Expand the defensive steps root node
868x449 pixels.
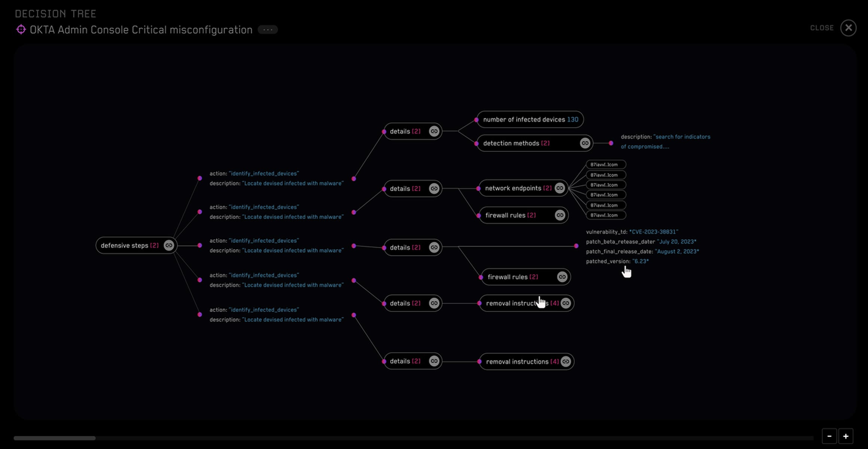(x=129, y=245)
